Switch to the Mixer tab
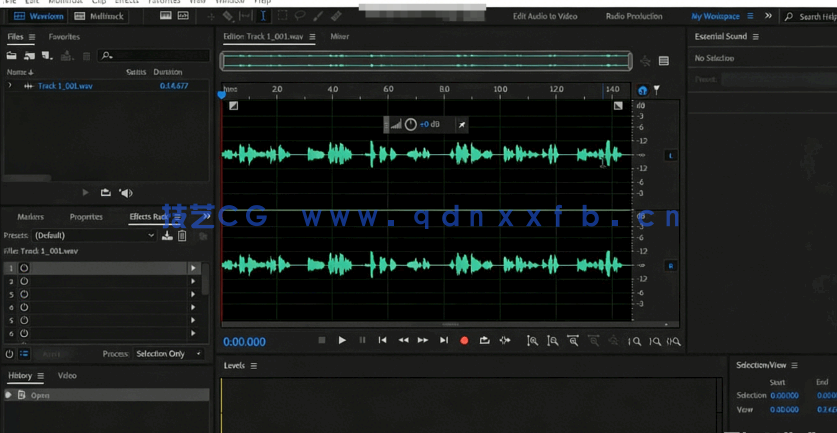 340,37
